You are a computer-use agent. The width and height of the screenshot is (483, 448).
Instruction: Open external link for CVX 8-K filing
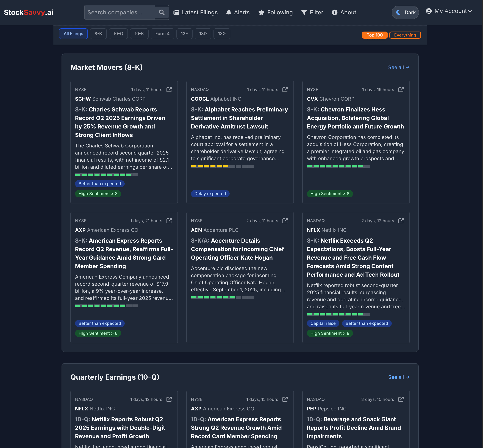pyautogui.click(x=401, y=89)
